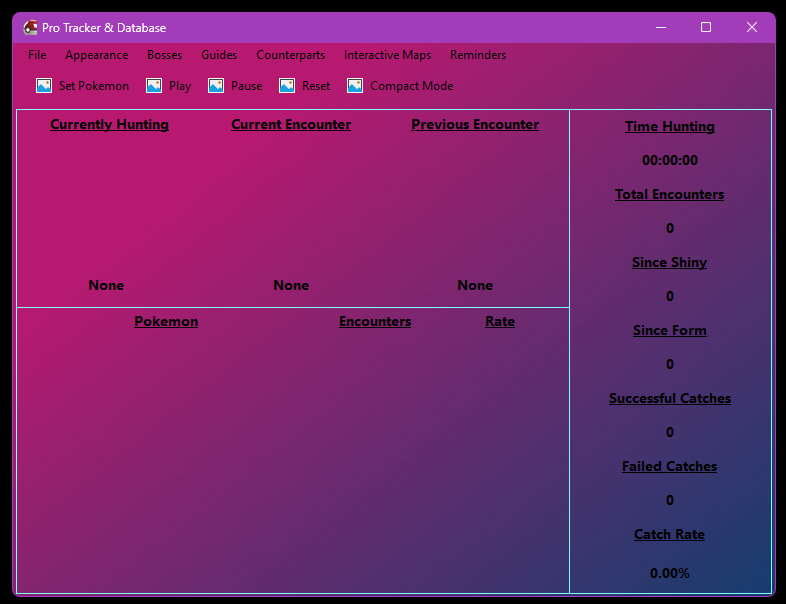
Task: Click the Compact Mode image icon
Action: click(355, 86)
